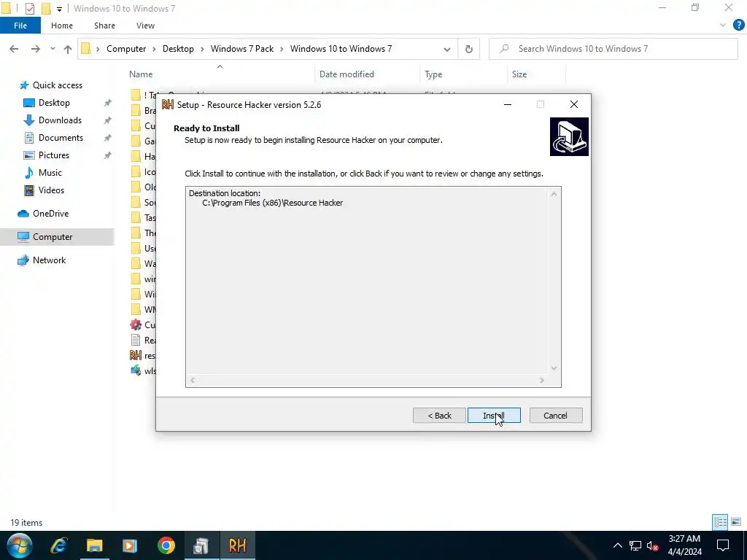Navigate forward in File Explorer

point(35,49)
